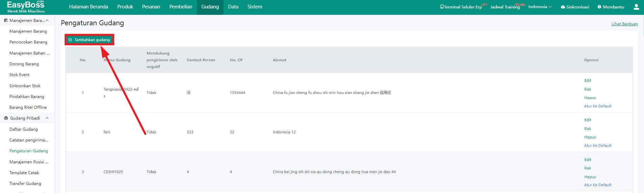
Task: Open Manajemen Bahan sidebar item
Action: pos(29,53)
